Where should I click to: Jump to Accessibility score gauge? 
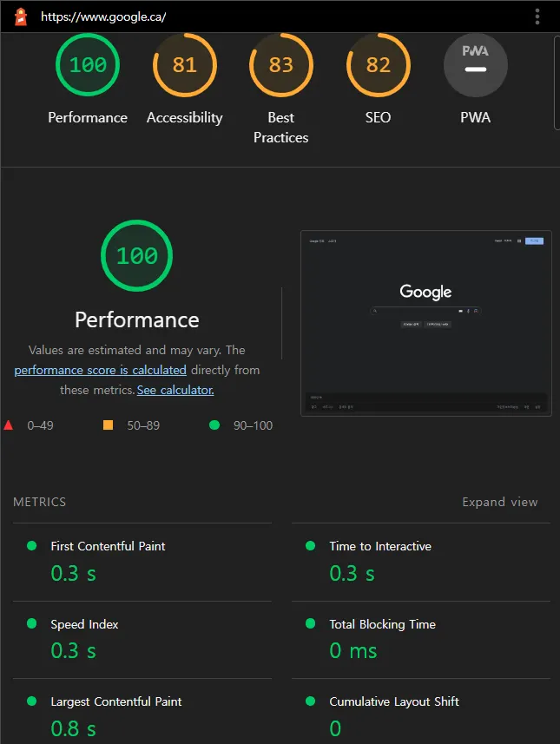[x=184, y=65]
